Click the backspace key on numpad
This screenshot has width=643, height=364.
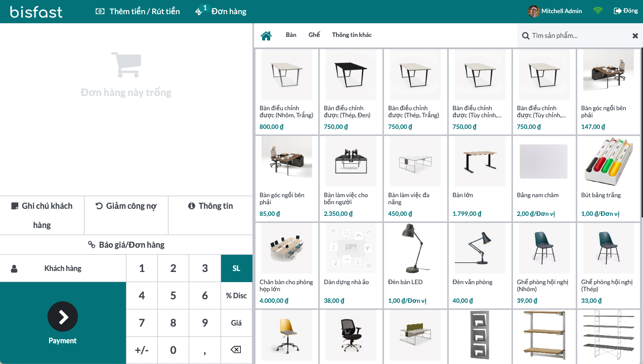pyautogui.click(x=236, y=350)
